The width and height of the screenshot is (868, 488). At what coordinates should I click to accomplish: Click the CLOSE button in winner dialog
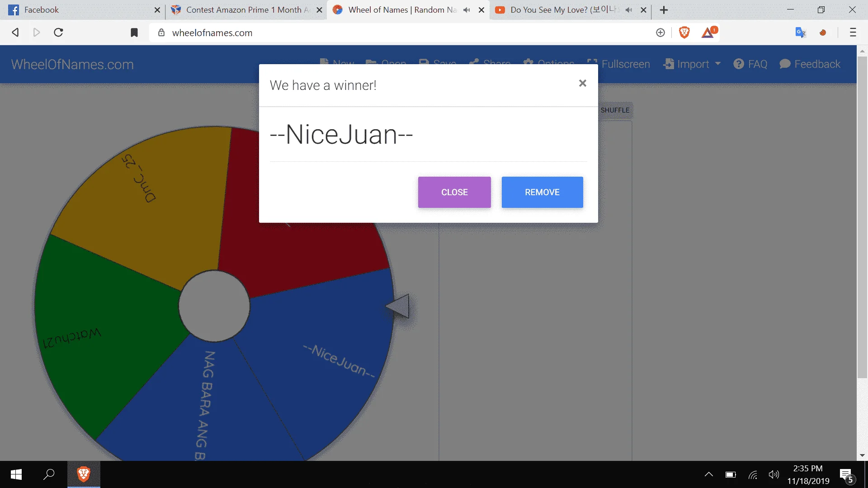pyautogui.click(x=454, y=192)
